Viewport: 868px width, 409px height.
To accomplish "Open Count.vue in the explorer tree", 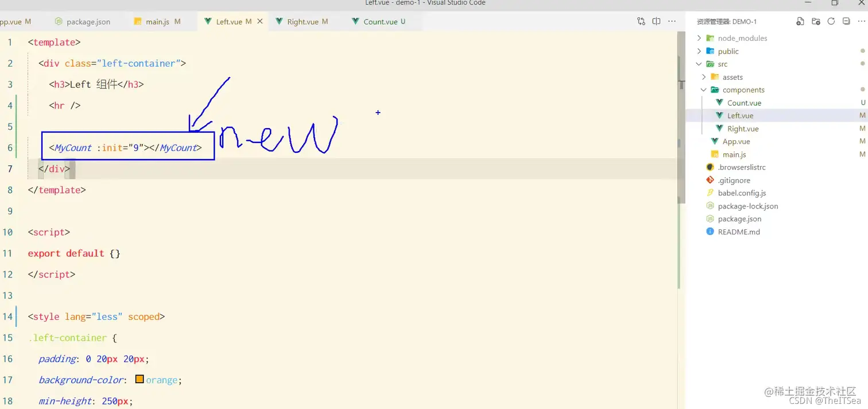I will (744, 103).
